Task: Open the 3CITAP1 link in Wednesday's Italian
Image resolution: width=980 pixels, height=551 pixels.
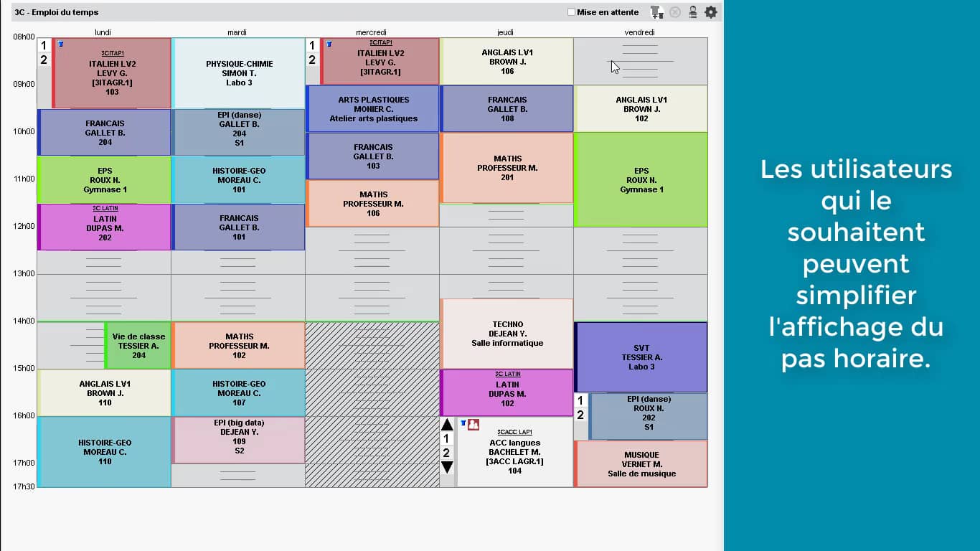Action: point(381,43)
